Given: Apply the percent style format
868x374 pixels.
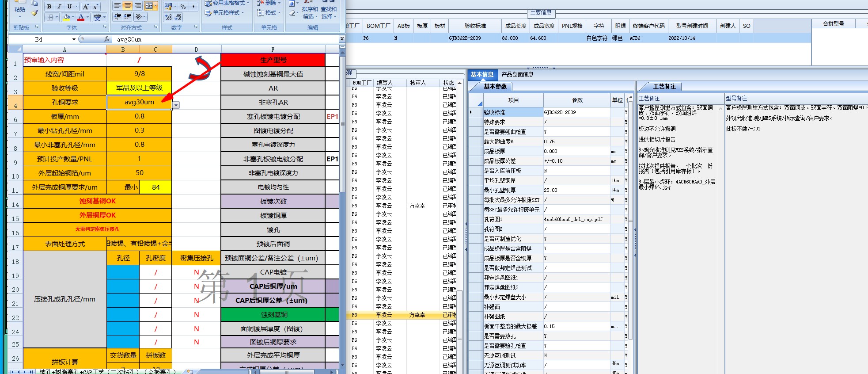Looking at the screenshot, I should coord(183,6).
